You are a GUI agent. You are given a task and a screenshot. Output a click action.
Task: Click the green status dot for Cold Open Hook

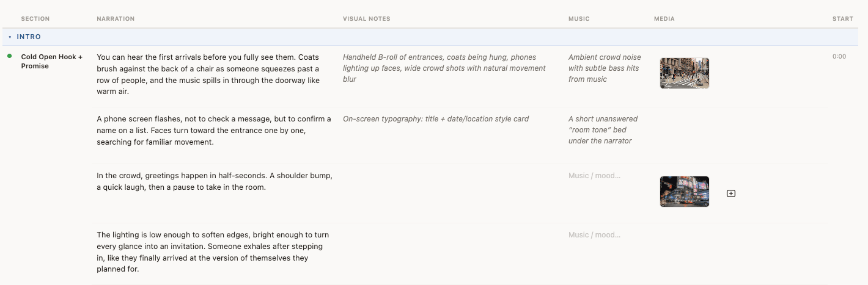point(10,56)
